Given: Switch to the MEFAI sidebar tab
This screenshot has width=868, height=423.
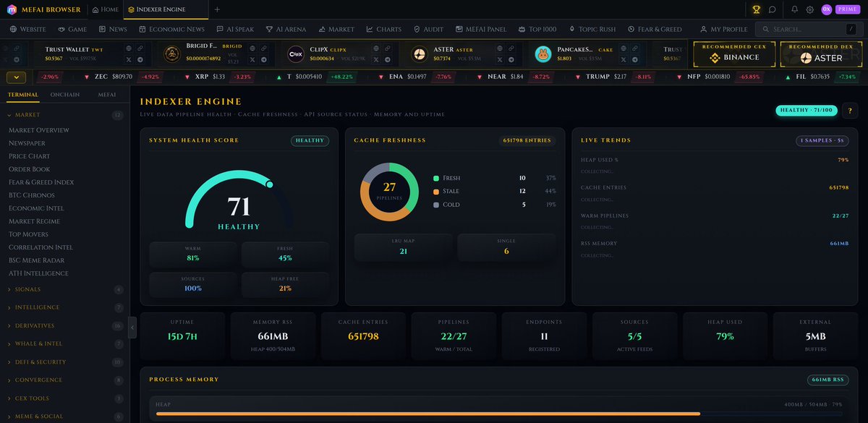Looking at the screenshot, I should tap(107, 94).
